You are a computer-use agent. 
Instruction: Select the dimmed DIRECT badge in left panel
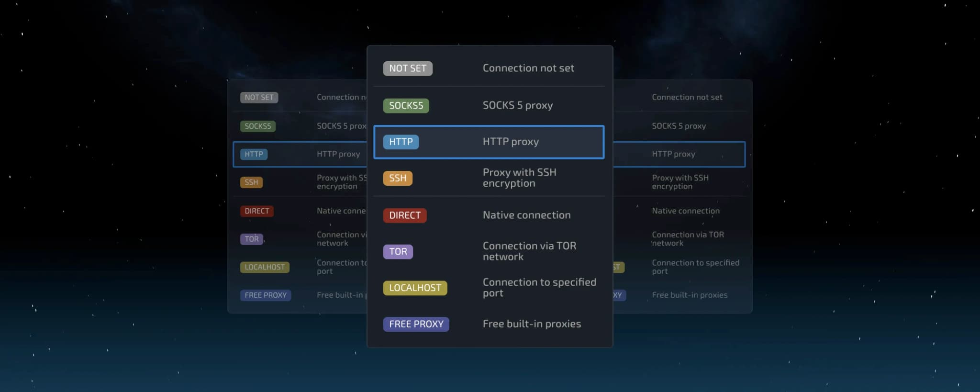click(256, 211)
